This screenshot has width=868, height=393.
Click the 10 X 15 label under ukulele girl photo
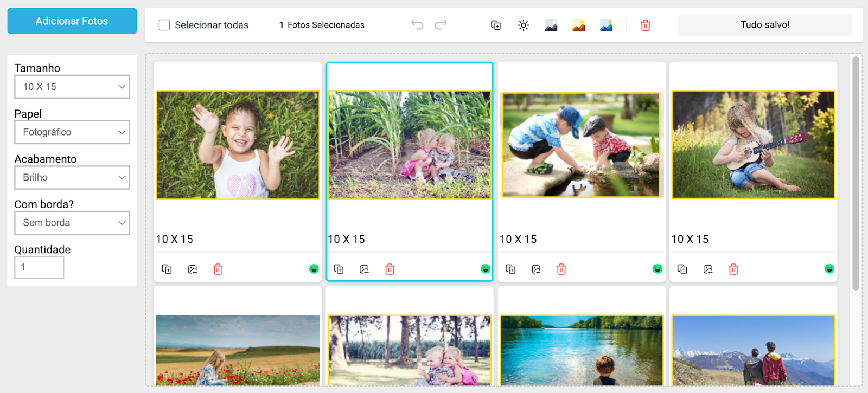(x=690, y=239)
